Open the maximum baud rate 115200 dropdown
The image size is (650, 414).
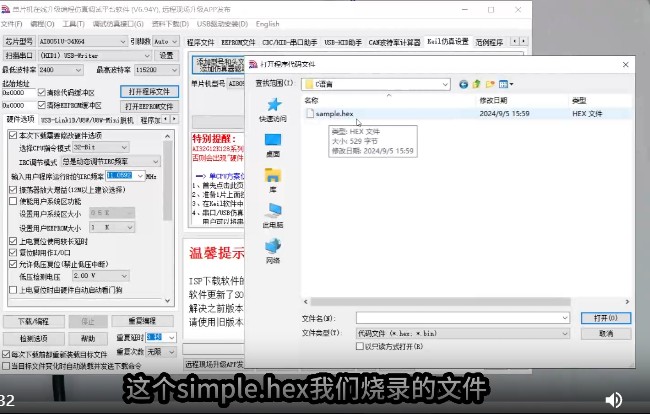tap(174, 70)
